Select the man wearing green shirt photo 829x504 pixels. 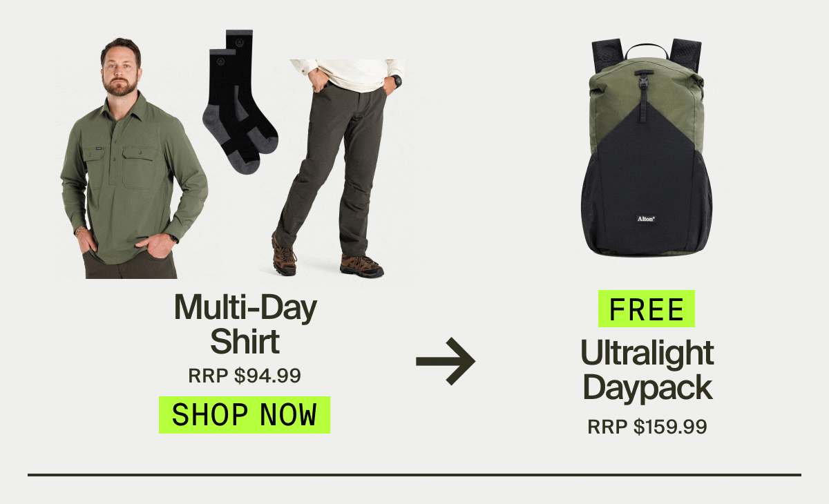coord(133,159)
